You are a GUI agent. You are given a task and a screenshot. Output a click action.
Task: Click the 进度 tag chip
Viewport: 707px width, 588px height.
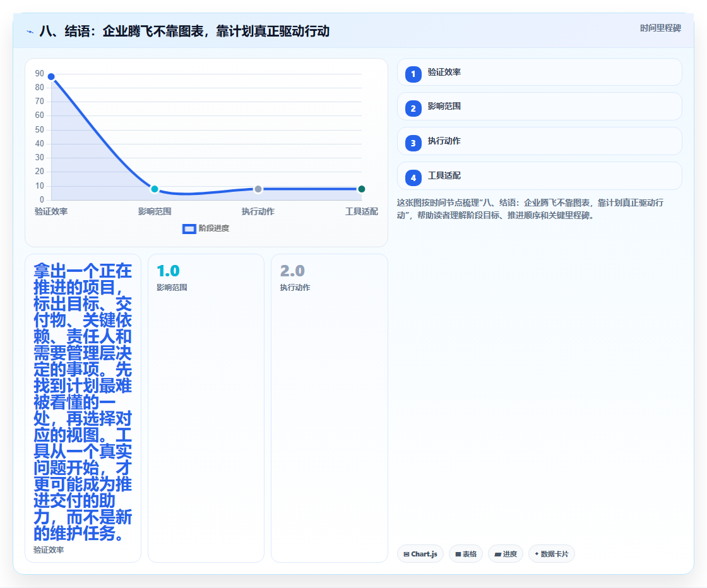click(x=506, y=554)
